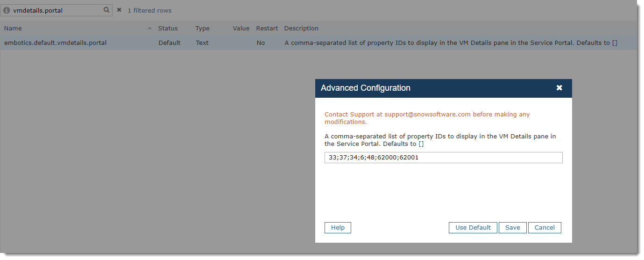Click the No restart cell
Screen dimensions: 644x260
[261, 43]
